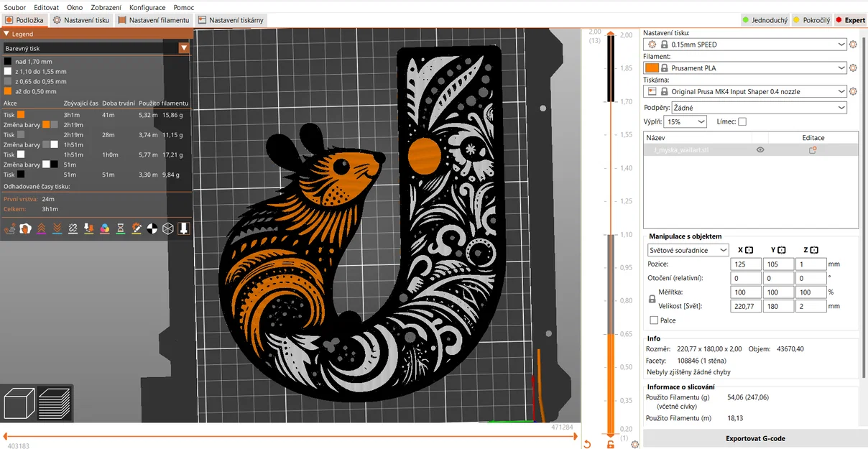
Task: Open the Podpěry dropdown showing Žádné
Action: [759, 108]
